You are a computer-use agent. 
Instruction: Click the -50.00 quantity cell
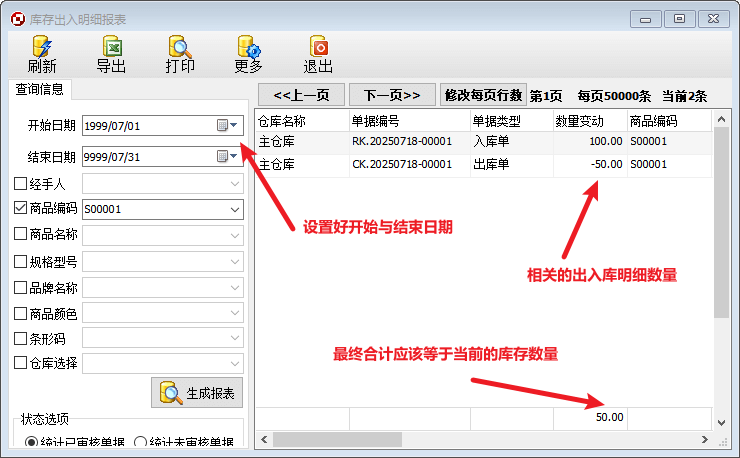[x=590, y=165]
